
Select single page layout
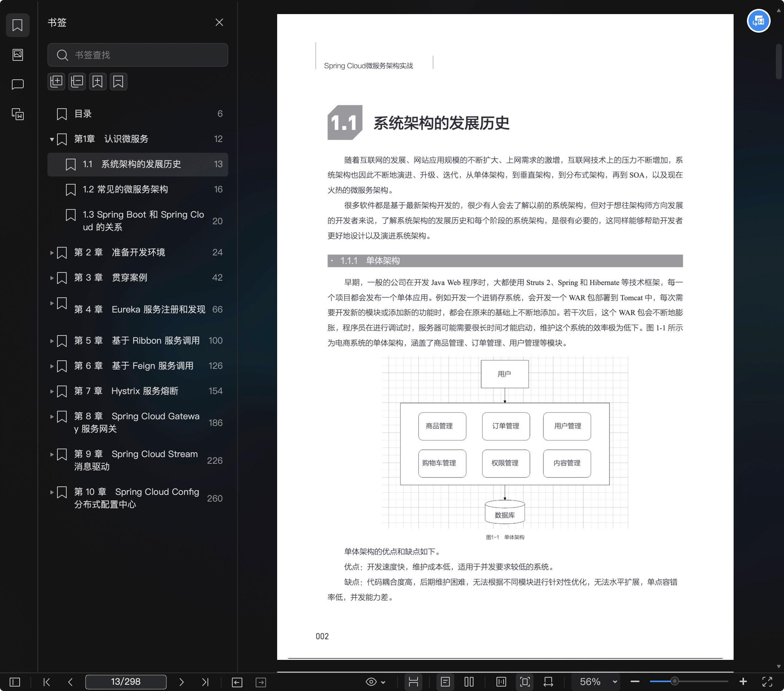445,682
